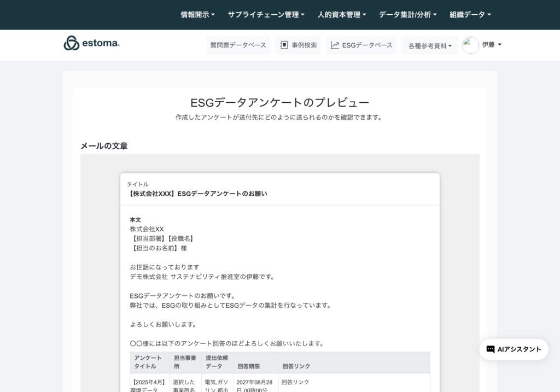
Task: Click the email title ESGデータアンケートのお願い
Action: pos(197,194)
